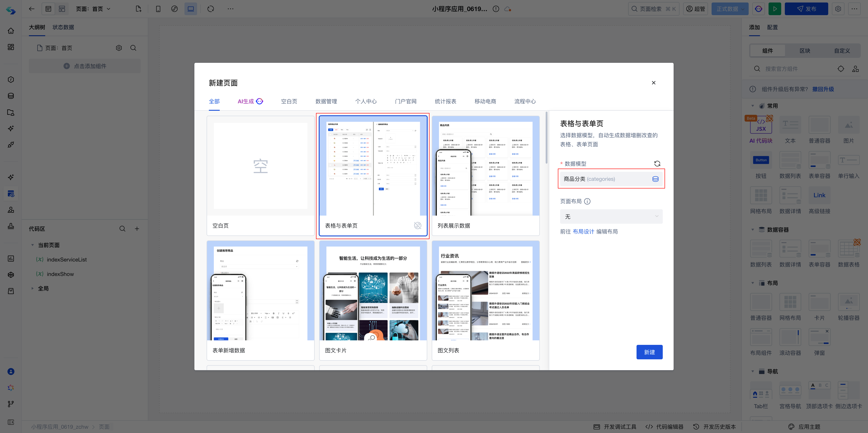Select indexShow variable
This screenshot has height=433, width=868.
click(60, 274)
